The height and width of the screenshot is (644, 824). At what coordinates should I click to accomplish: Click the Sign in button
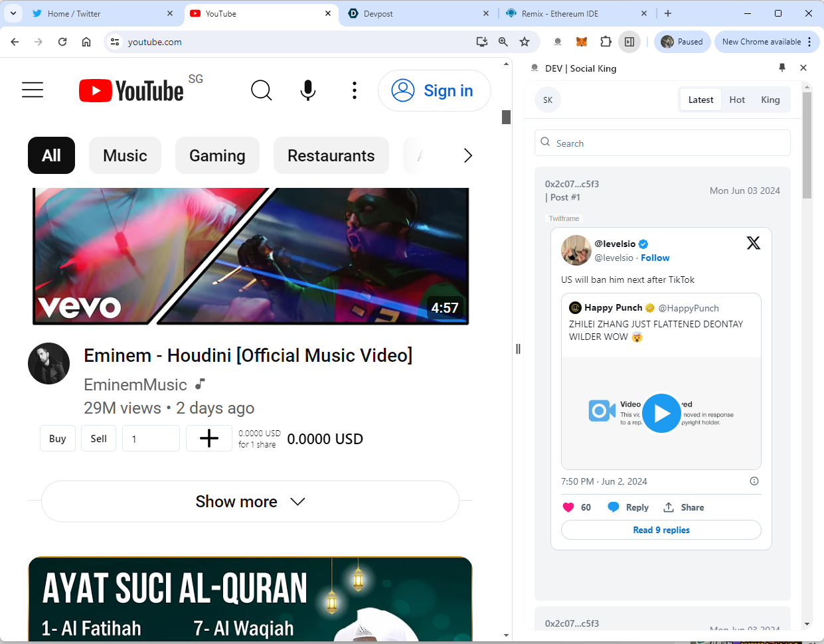pyautogui.click(x=434, y=90)
